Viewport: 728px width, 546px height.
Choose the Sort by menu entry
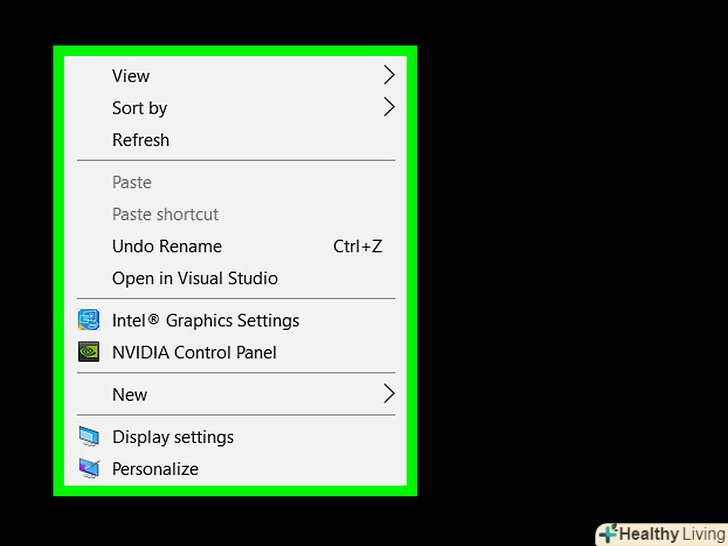[140, 108]
